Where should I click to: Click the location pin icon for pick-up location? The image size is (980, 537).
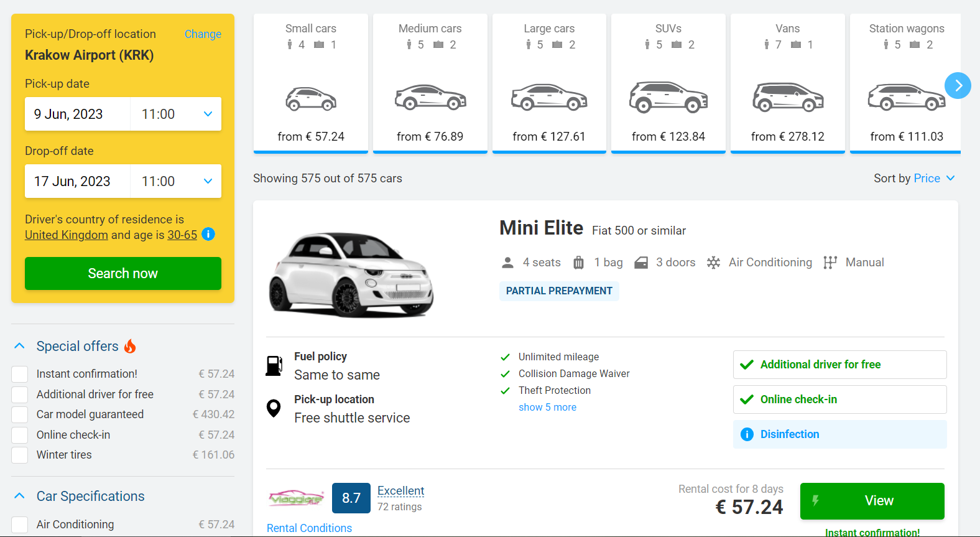(x=274, y=408)
